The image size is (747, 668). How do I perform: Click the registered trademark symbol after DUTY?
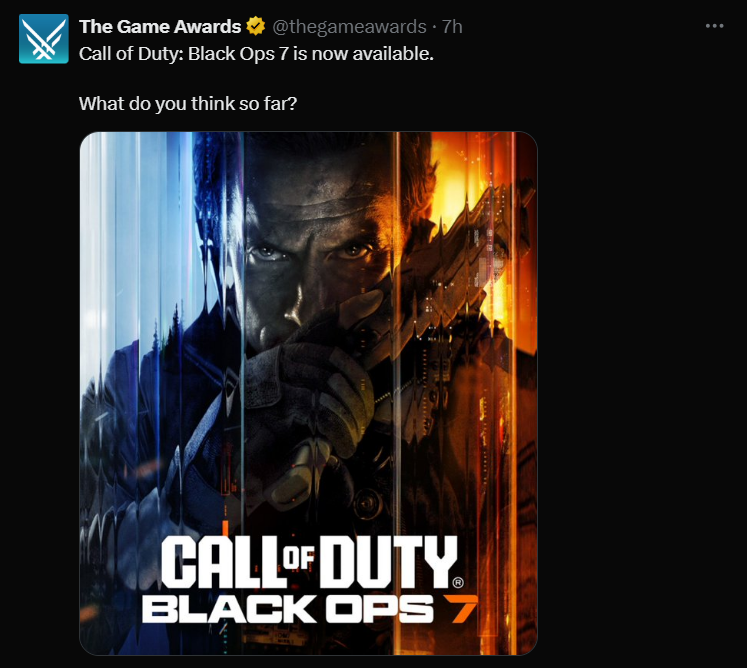point(457,582)
